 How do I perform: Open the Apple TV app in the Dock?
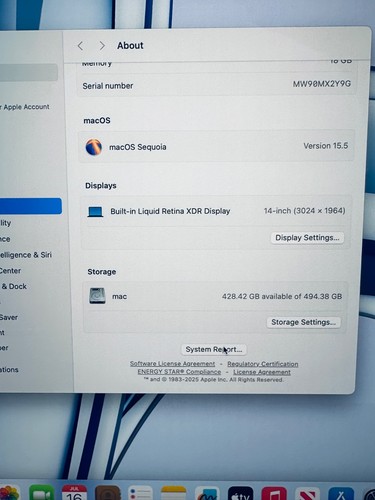coord(240,493)
